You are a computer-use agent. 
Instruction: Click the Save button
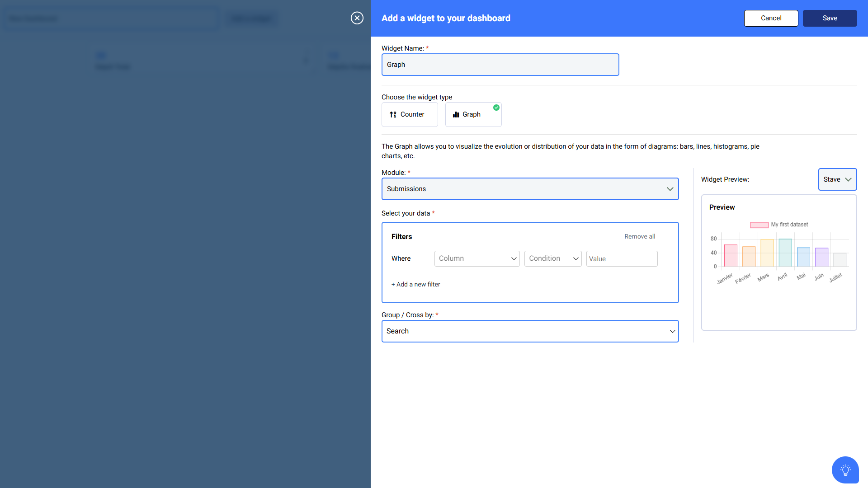[830, 18]
